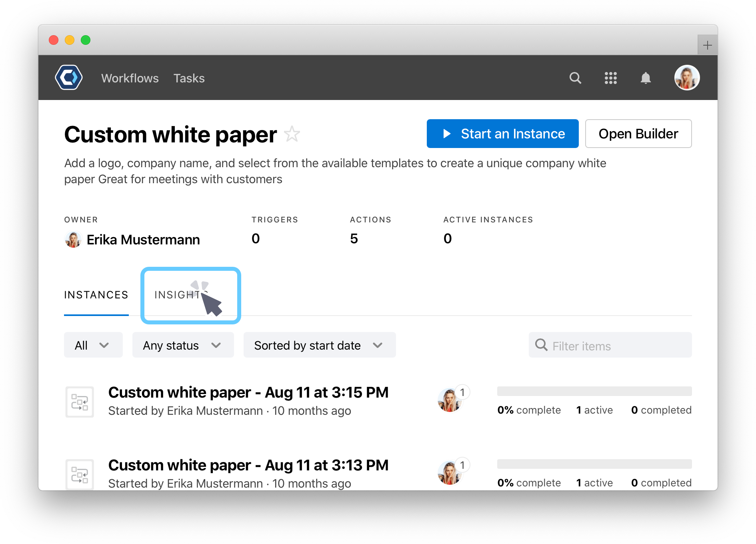Click the Custom white paper page title

[170, 134]
